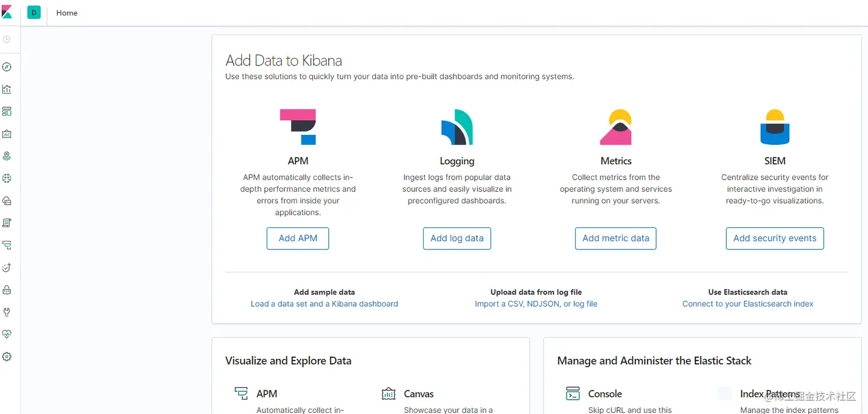The image size is (868, 414).
Task: Open Management via the gear sidebar icon
Action: 7,357
